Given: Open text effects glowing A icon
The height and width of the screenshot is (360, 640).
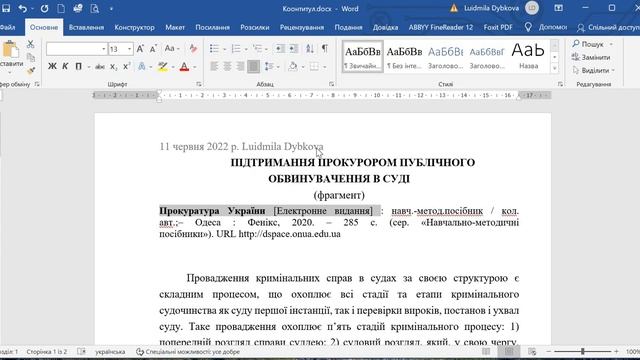Looking at the screenshot, I should coord(142,67).
